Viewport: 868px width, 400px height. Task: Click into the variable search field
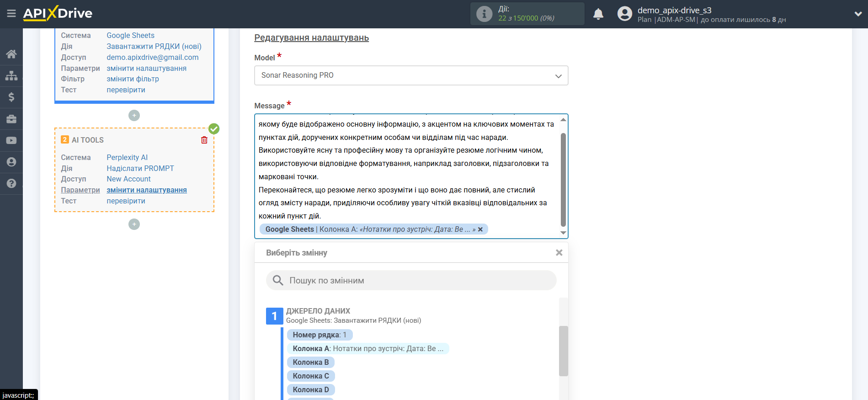tap(411, 280)
